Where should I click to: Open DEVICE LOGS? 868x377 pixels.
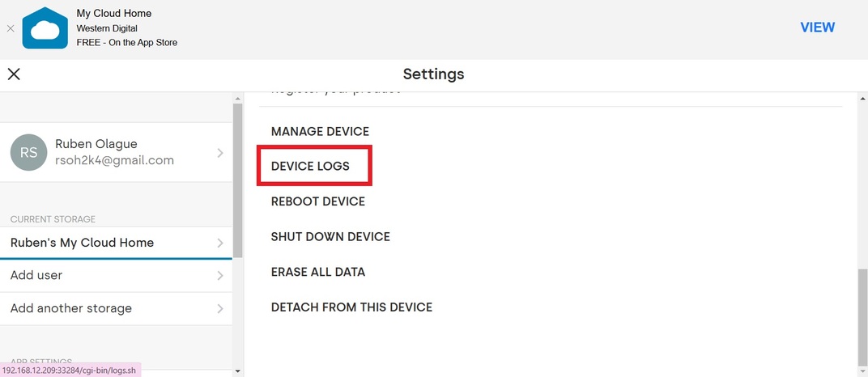(x=311, y=166)
